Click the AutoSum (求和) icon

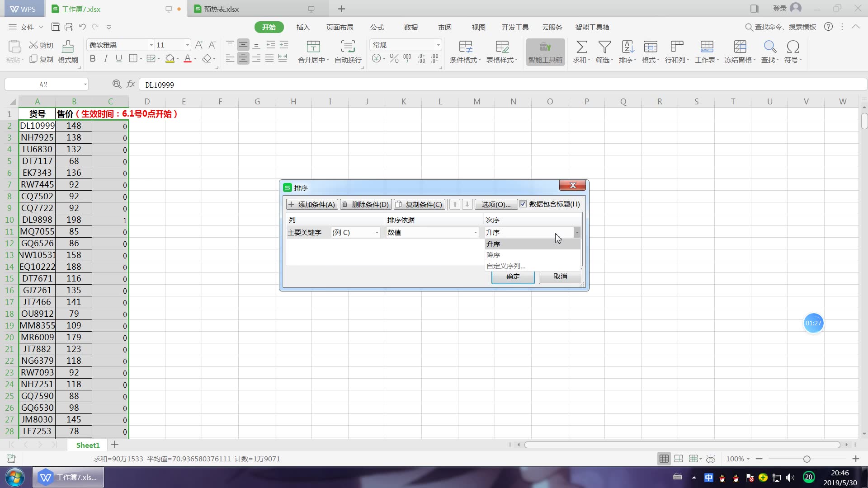click(581, 47)
